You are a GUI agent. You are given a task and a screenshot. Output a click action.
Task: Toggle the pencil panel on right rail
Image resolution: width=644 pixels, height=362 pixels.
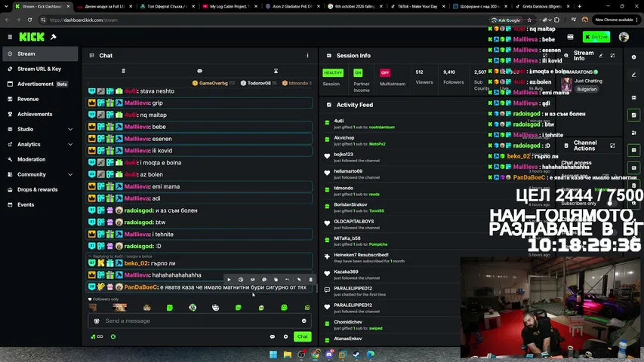(633, 75)
